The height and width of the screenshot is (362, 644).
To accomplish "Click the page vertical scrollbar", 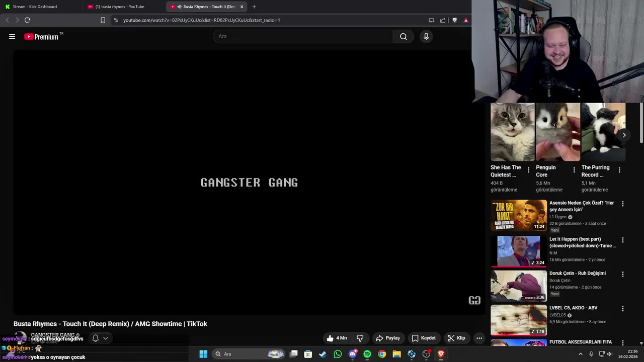I will 641,123.
